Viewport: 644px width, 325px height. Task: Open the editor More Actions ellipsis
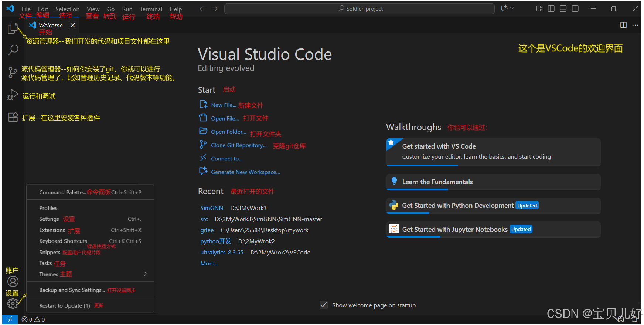pos(635,25)
